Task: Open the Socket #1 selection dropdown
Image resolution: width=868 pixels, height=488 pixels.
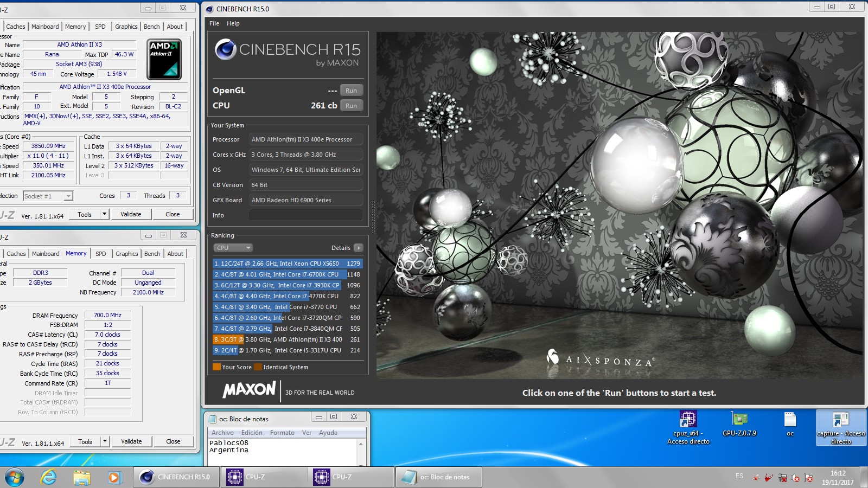Action: [48, 196]
